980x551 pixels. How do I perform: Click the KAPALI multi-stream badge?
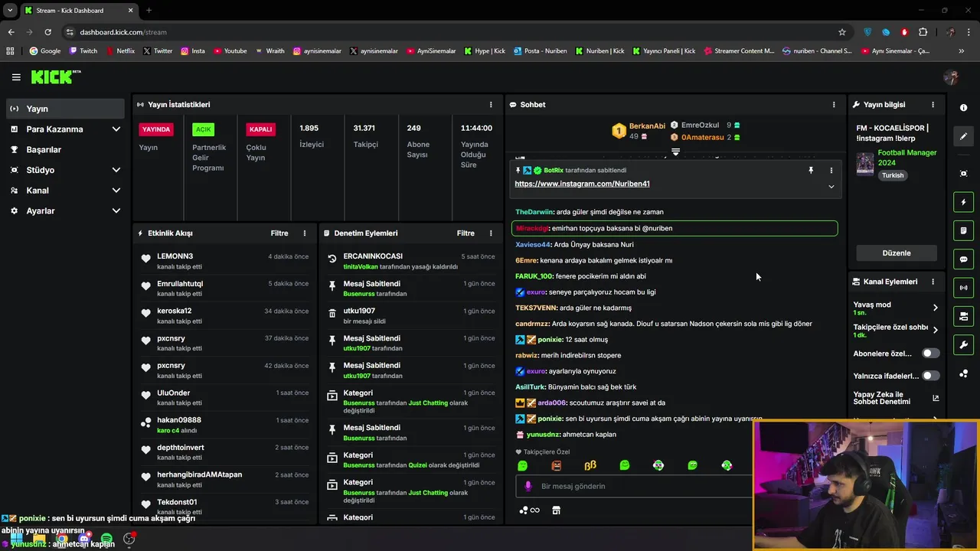(260, 129)
